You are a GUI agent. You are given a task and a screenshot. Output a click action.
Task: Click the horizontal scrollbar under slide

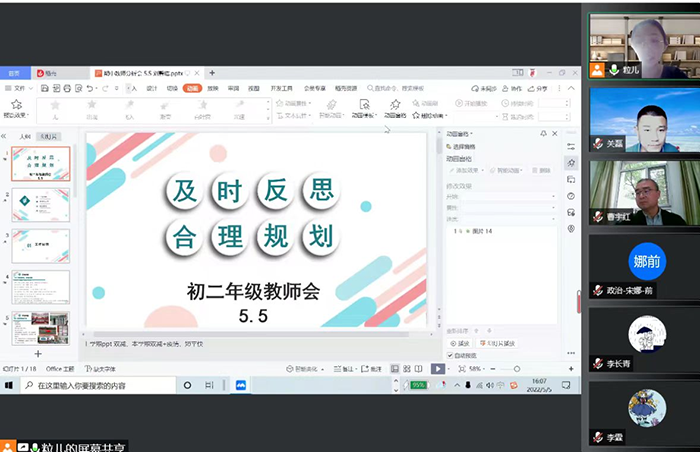[x=251, y=334]
